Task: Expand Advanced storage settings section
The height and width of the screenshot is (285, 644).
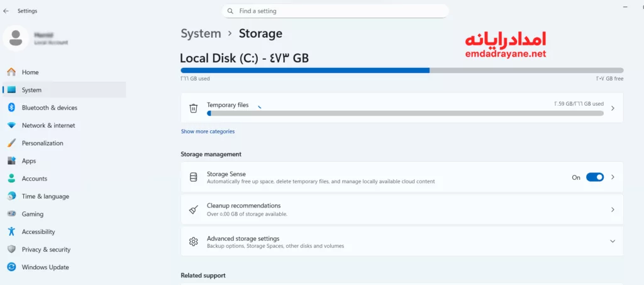Action: coord(613,242)
